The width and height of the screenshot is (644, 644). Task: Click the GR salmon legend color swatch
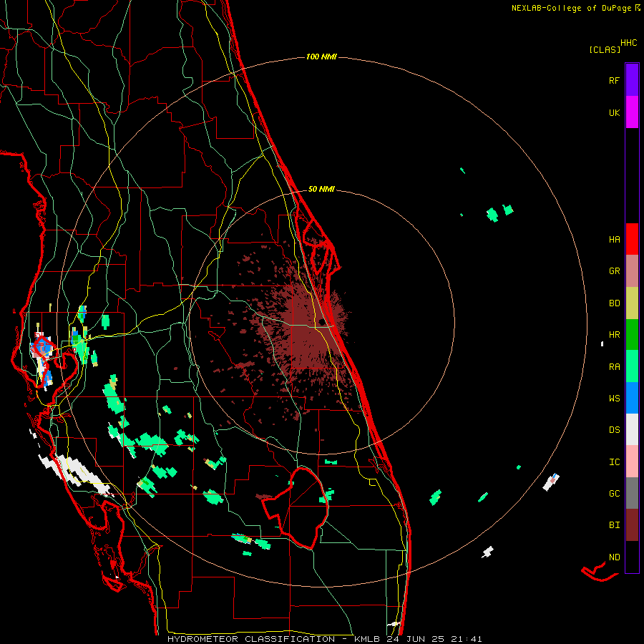coord(632,271)
